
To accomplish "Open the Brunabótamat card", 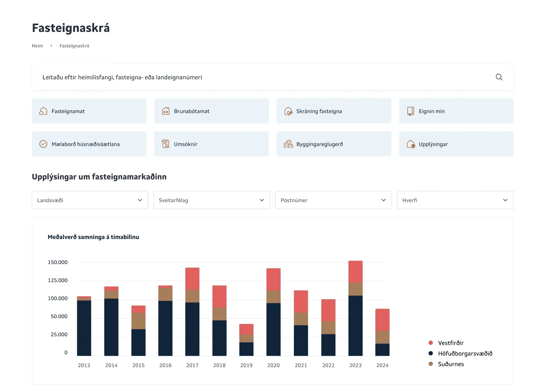I will pos(211,111).
